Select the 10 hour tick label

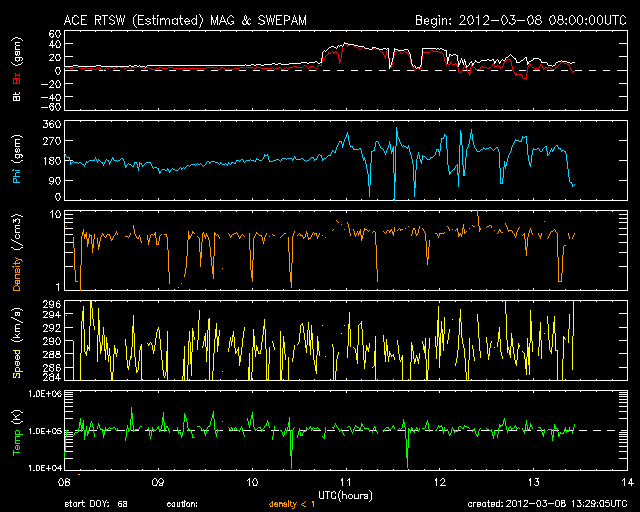click(252, 482)
